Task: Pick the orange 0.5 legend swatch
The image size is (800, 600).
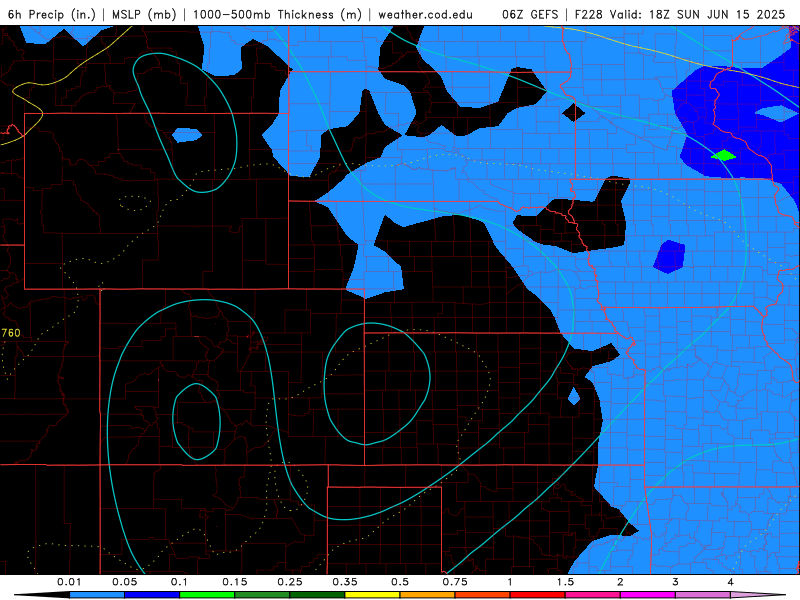Action: 428,595
